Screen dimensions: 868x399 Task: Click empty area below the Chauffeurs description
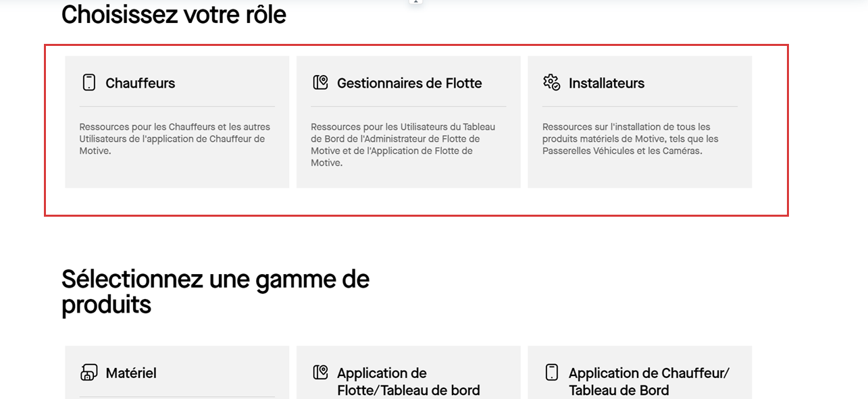(177, 173)
